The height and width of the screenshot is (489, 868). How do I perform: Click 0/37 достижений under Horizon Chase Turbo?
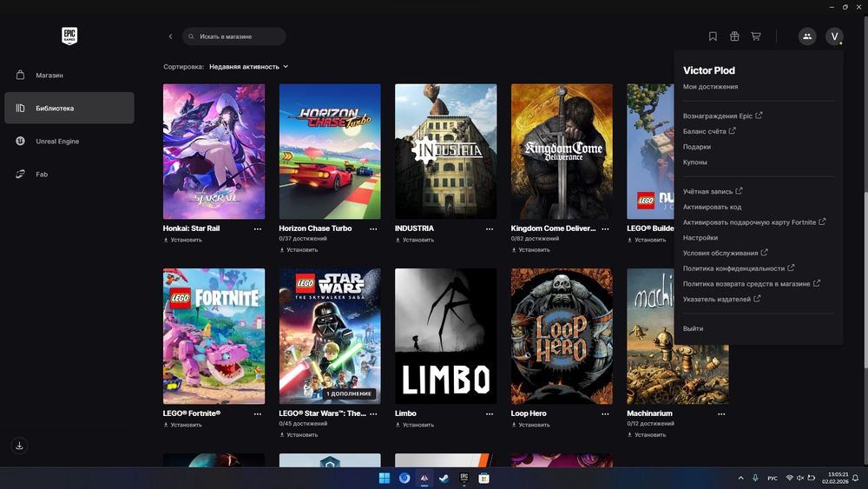(x=303, y=239)
